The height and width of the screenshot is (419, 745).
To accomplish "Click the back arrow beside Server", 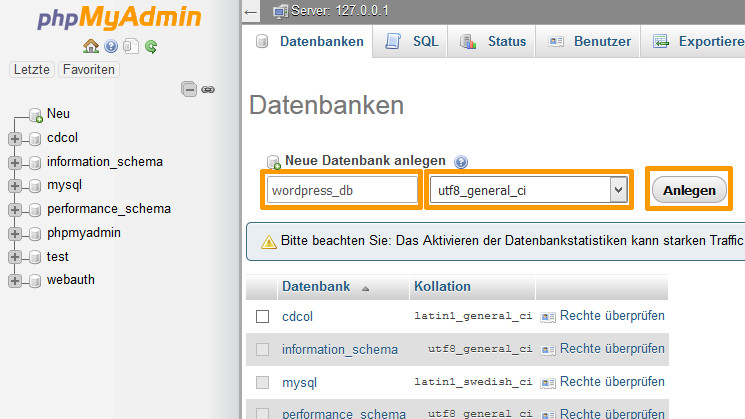I will point(251,12).
